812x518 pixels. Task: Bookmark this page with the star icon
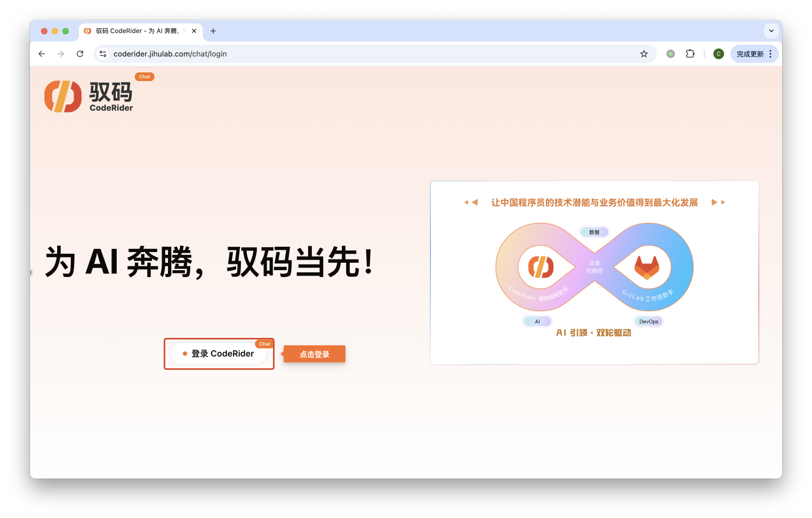pyautogui.click(x=644, y=54)
